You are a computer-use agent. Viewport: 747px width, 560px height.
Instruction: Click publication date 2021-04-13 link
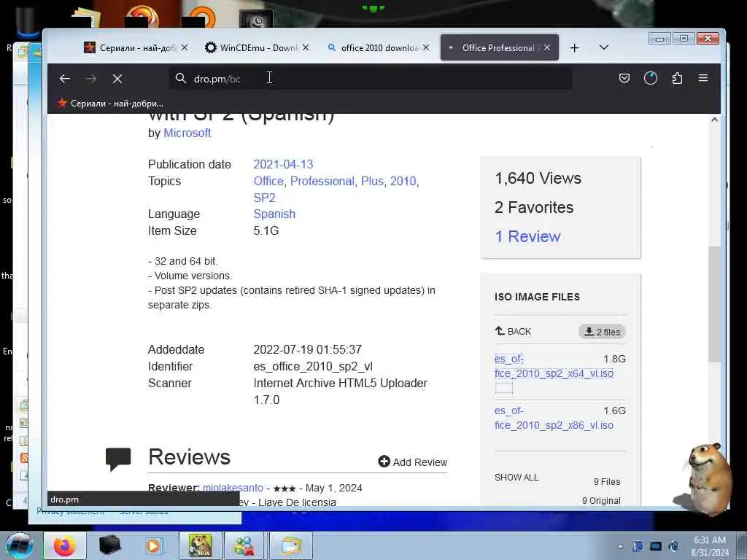(283, 164)
